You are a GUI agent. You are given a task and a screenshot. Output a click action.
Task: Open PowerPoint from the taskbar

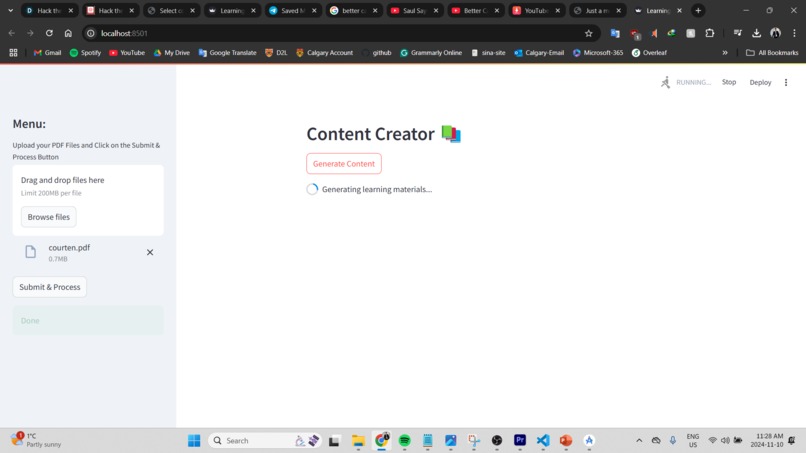click(x=566, y=441)
